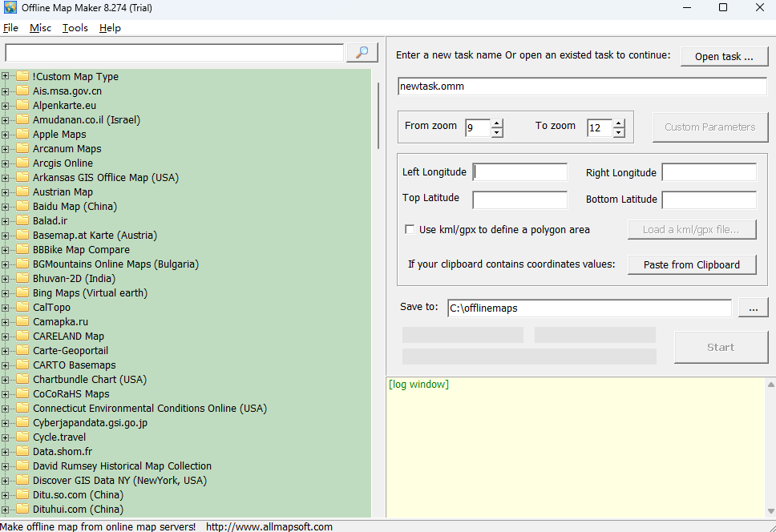Expand the CARTO Basemaps tree node
The image size is (776, 532).
(6, 365)
